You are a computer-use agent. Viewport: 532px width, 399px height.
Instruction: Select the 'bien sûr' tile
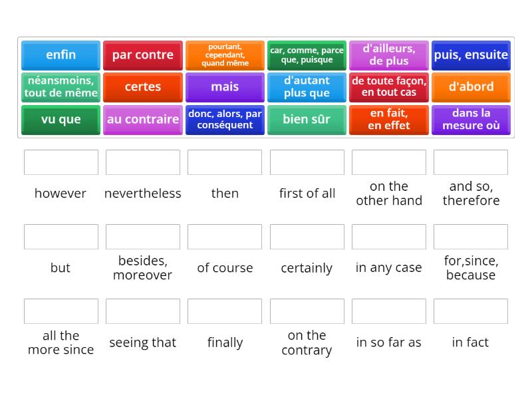pyautogui.click(x=307, y=120)
